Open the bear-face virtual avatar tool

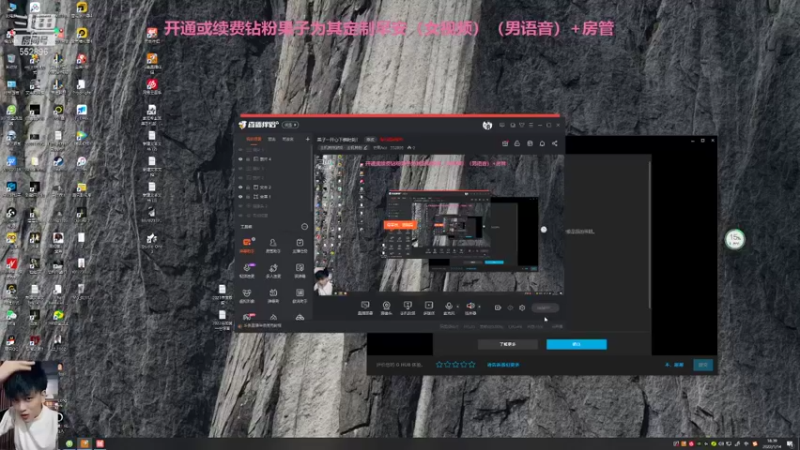coord(247,295)
